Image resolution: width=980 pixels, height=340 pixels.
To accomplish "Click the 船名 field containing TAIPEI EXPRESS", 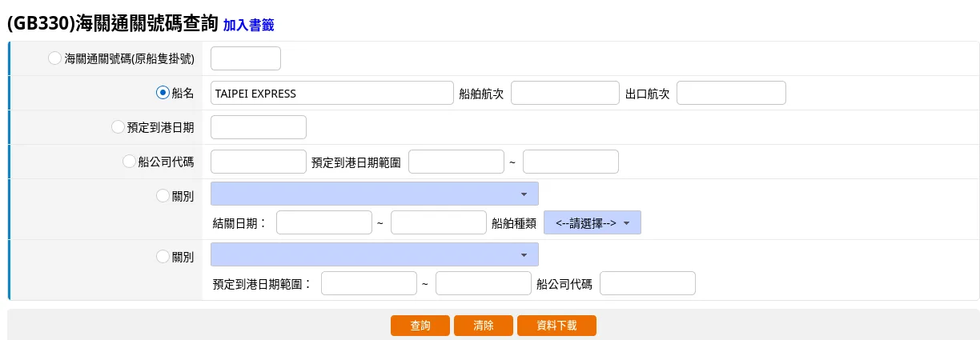I will pyautogui.click(x=331, y=93).
